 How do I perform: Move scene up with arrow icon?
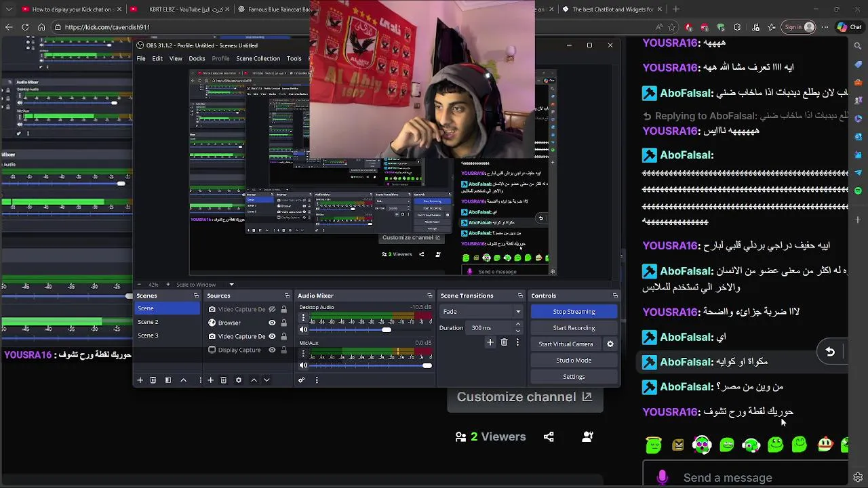pyautogui.click(x=183, y=380)
